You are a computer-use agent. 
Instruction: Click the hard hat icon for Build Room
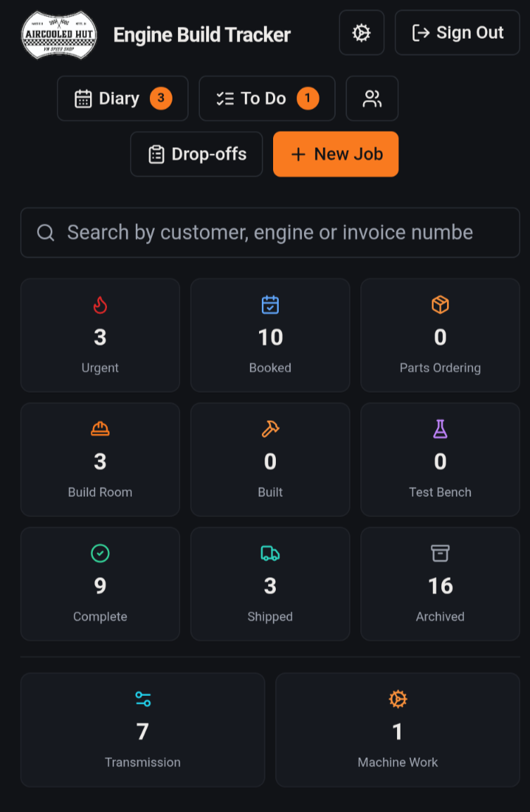click(x=100, y=429)
